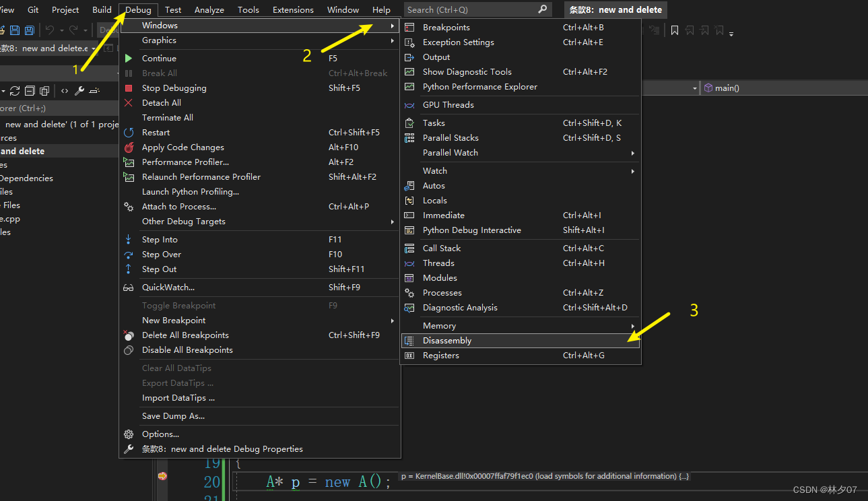Click the search magnifier icon in Search box

543,9
